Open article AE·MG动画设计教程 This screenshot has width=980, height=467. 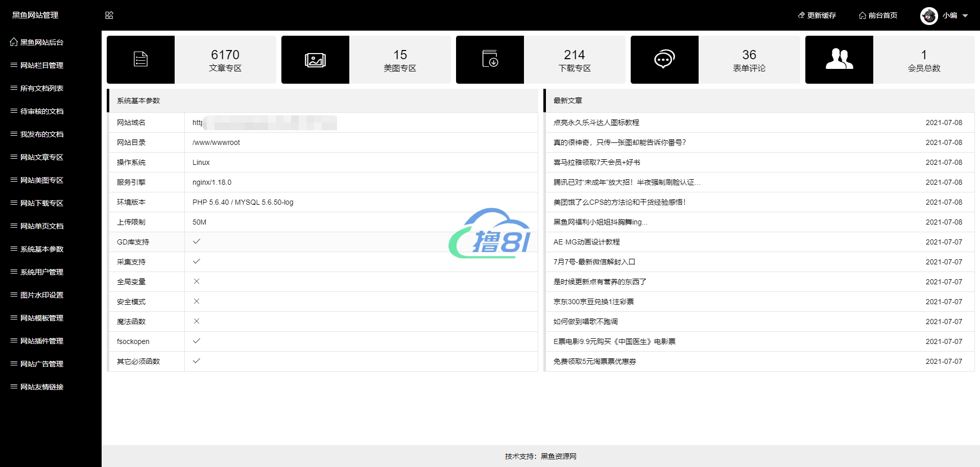[586, 242]
